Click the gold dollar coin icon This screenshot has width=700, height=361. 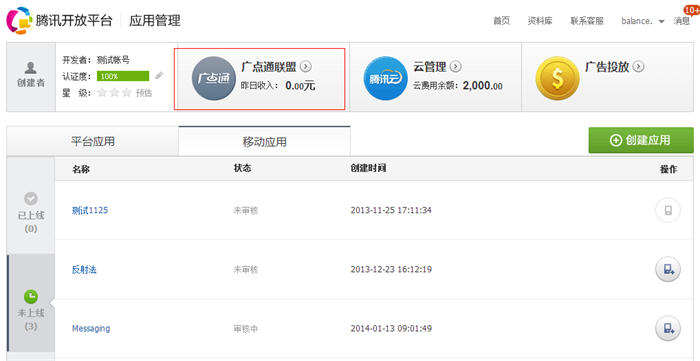pyautogui.click(x=557, y=78)
